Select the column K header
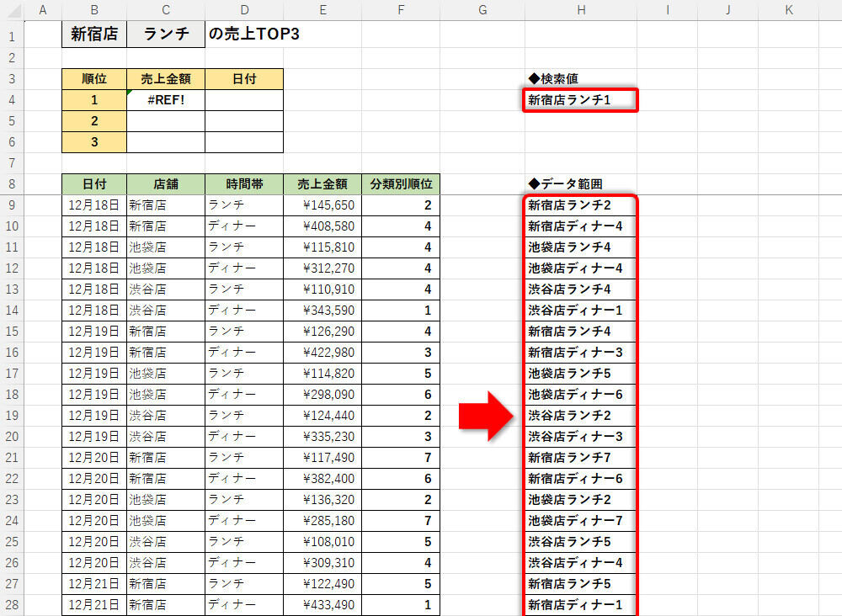The height and width of the screenshot is (616, 842). 788,9
